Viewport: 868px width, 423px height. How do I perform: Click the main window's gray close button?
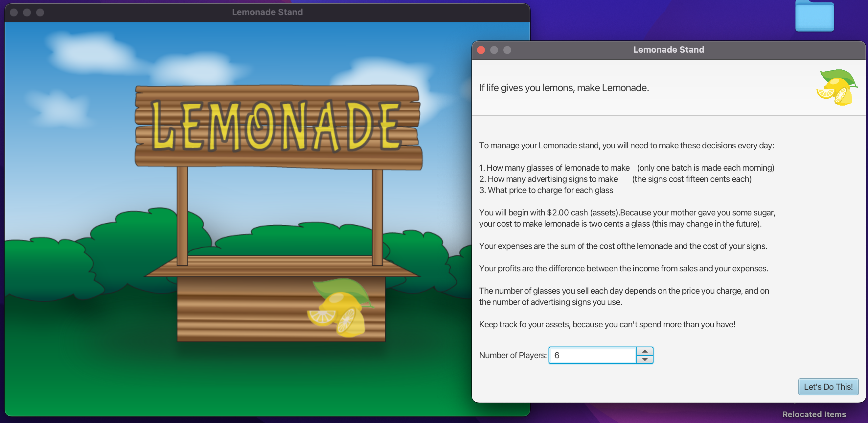pos(14,12)
